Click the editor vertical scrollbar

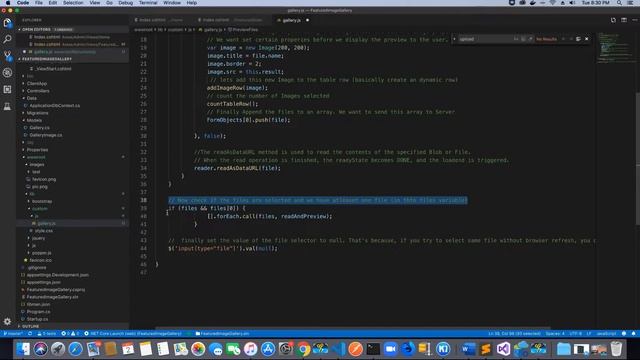click(638, 159)
